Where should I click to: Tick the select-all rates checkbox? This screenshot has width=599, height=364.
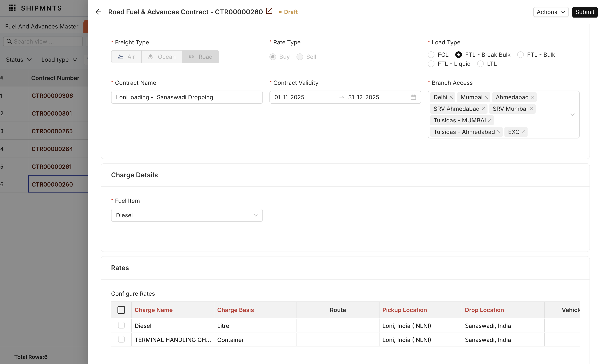121,310
